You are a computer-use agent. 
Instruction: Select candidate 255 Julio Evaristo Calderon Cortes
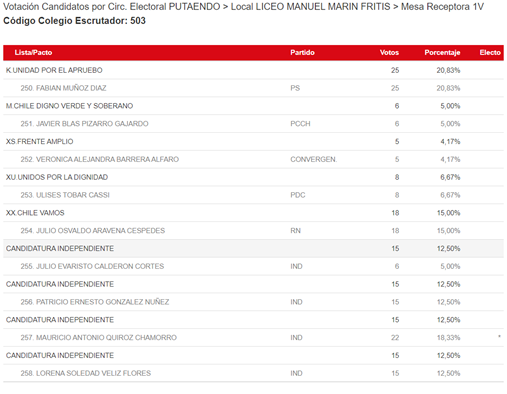pos(253,266)
